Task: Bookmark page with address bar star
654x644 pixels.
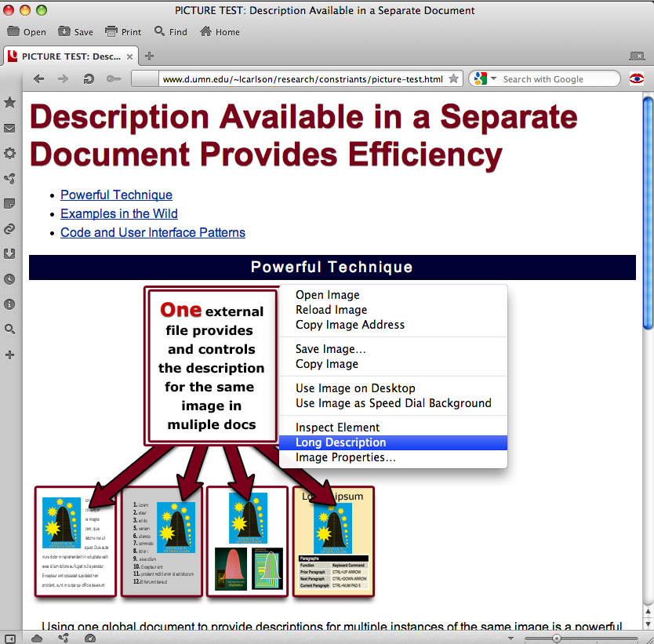Action: tap(453, 79)
